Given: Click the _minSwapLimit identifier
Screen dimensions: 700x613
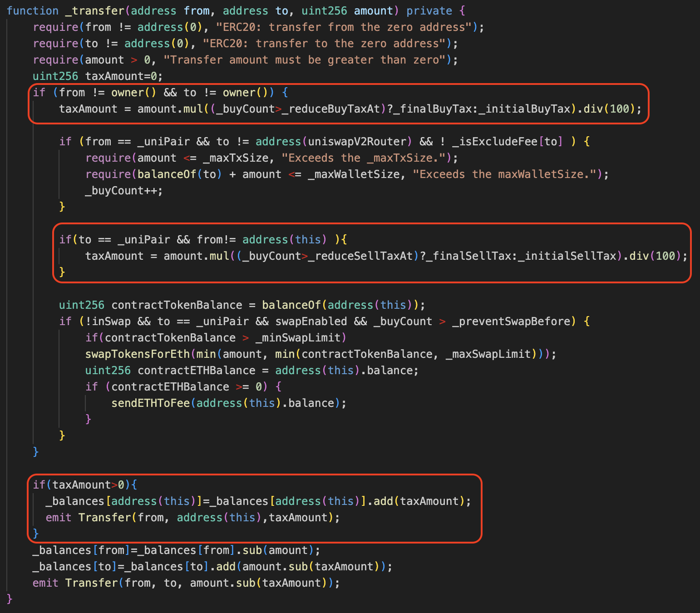Looking at the screenshot, I should [x=298, y=338].
